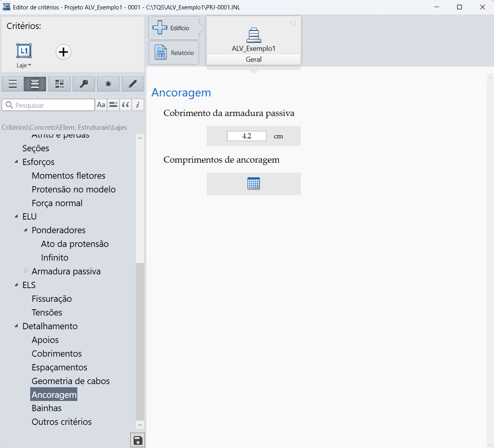Toggle the quotation marks search option
This screenshot has width=494, height=448.
pyautogui.click(x=126, y=105)
